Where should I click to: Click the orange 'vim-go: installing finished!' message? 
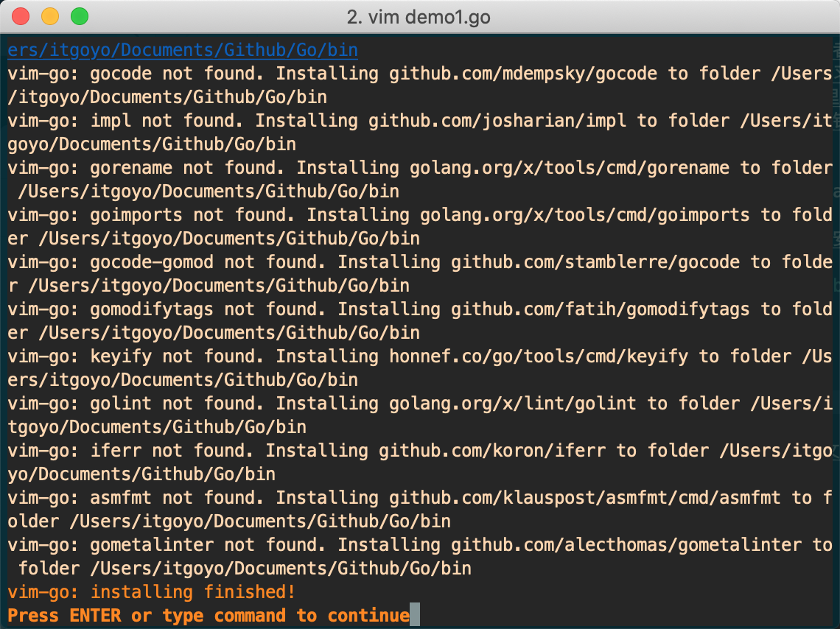[x=152, y=591]
